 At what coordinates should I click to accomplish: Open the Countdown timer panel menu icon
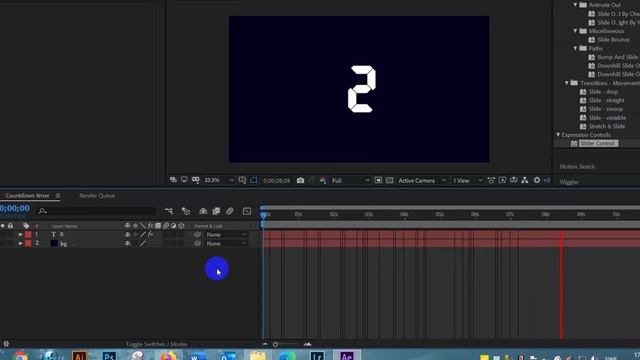[x=58, y=196]
